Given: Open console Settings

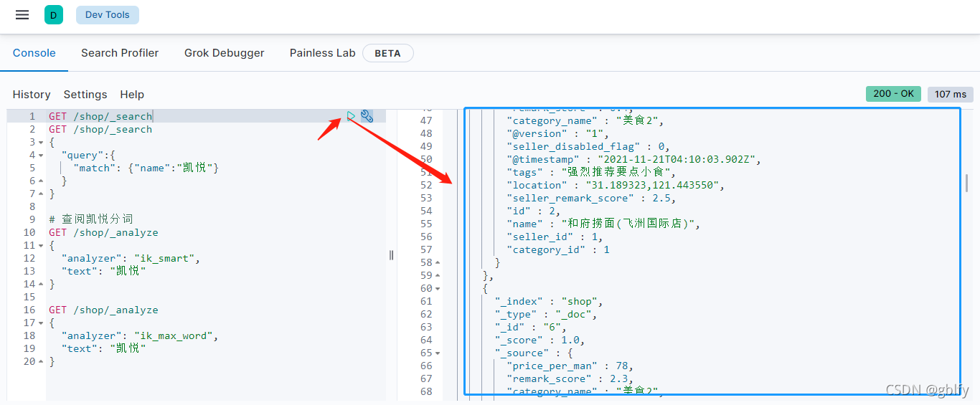Looking at the screenshot, I should tap(85, 95).
